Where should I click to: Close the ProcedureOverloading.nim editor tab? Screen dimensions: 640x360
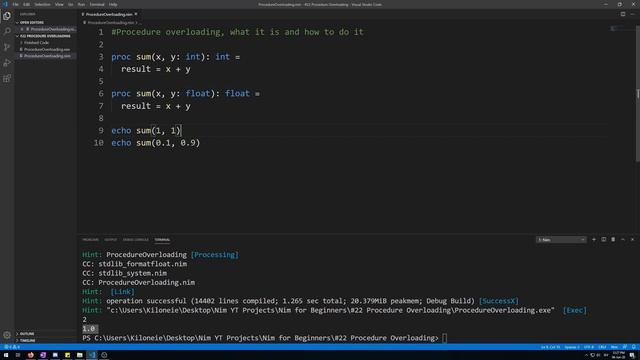pyautogui.click(x=136, y=14)
